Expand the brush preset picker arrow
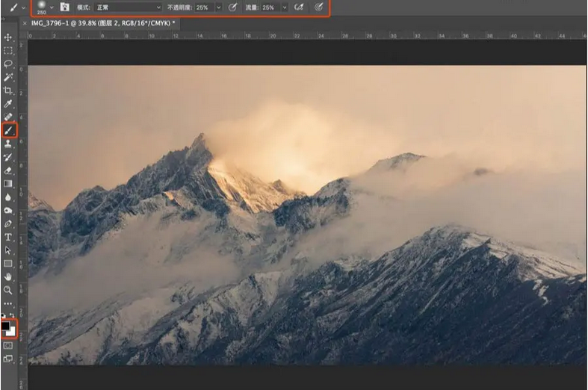Viewport: 588px width, 390px height. point(52,7)
